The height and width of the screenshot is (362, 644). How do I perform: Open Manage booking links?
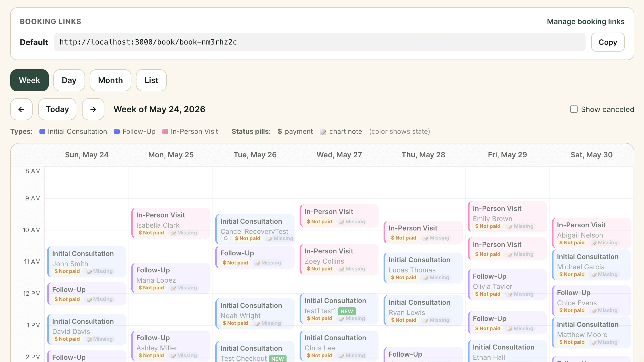point(586,22)
